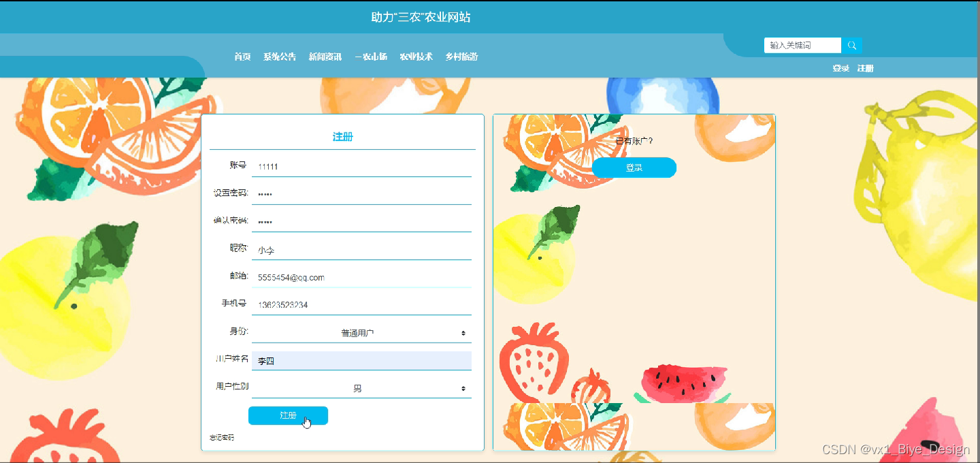Click the 邮箱 field with 5555454@qq.com
Image resolution: width=980 pixels, height=463 pixels.
(x=361, y=278)
